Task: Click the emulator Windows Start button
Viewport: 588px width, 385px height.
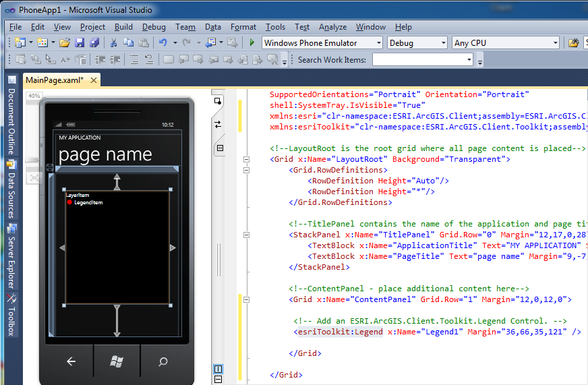Action: 117,361
